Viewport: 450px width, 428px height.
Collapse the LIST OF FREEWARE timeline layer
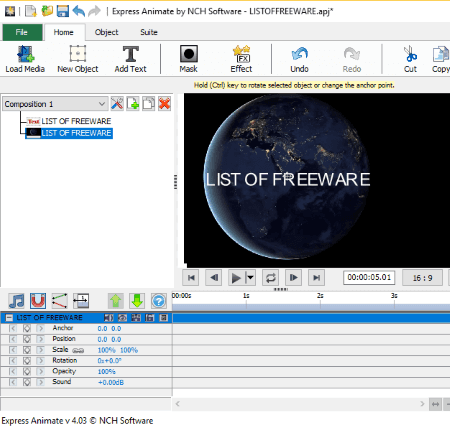tap(9, 318)
